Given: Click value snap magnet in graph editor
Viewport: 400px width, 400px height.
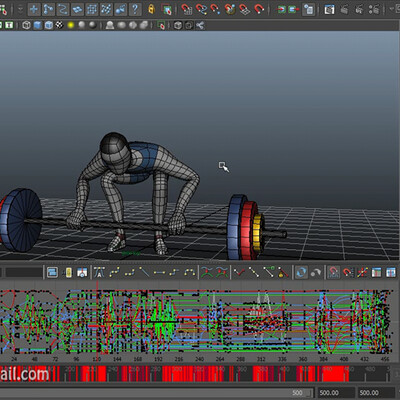Looking at the screenshot, I should point(348,272).
